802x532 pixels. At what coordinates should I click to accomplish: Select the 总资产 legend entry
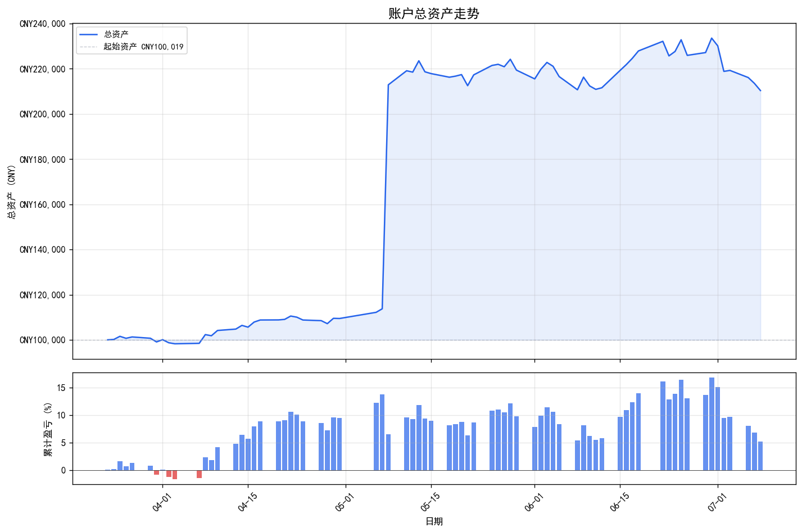point(116,35)
